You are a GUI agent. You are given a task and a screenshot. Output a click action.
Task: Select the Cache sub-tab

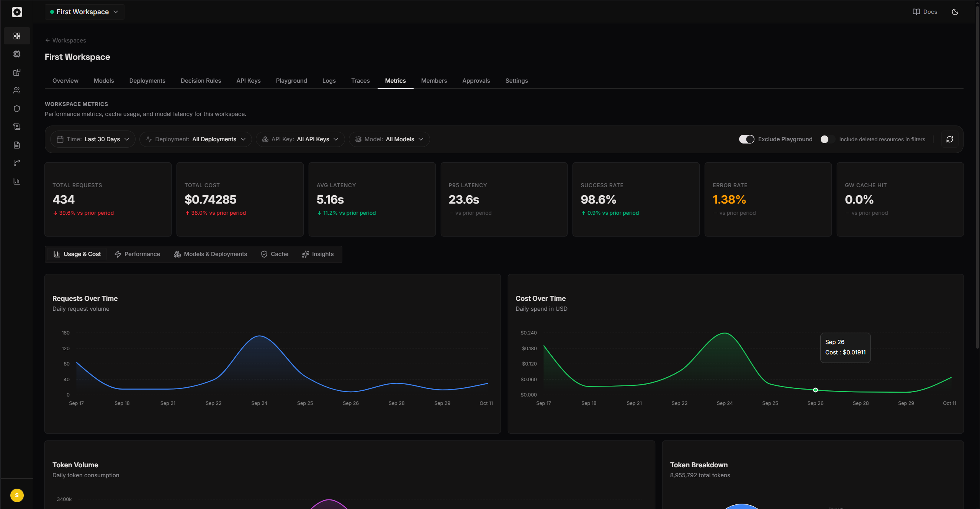tap(275, 254)
